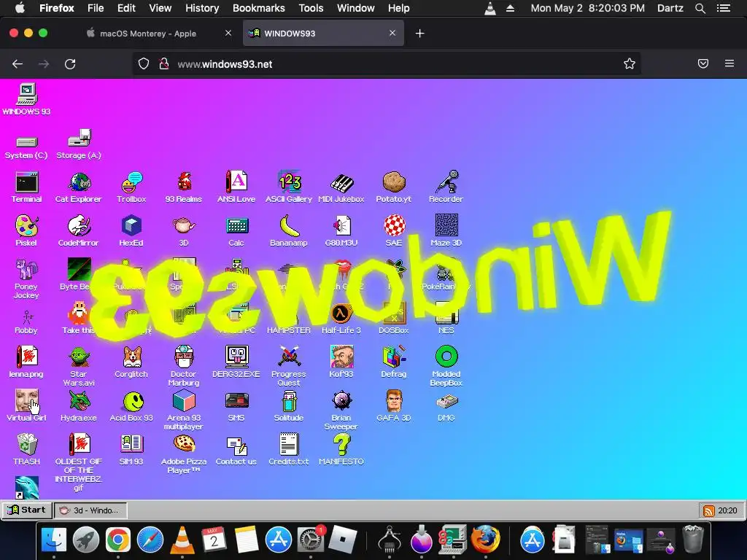The image size is (747, 560).
Task: Launch Doctor Marburg icon
Action: pyautogui.click(x=184, y=357)
